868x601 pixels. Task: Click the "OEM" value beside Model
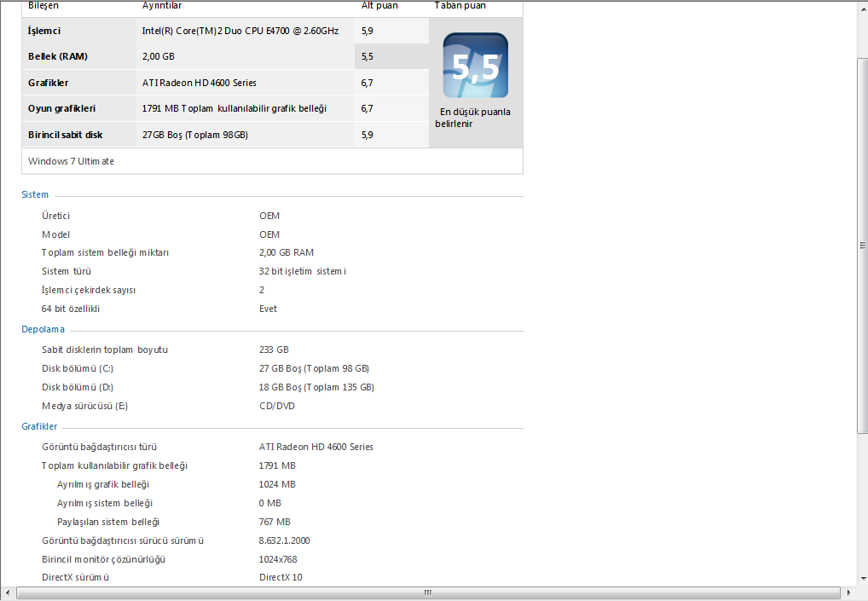(x=269, y=234)
